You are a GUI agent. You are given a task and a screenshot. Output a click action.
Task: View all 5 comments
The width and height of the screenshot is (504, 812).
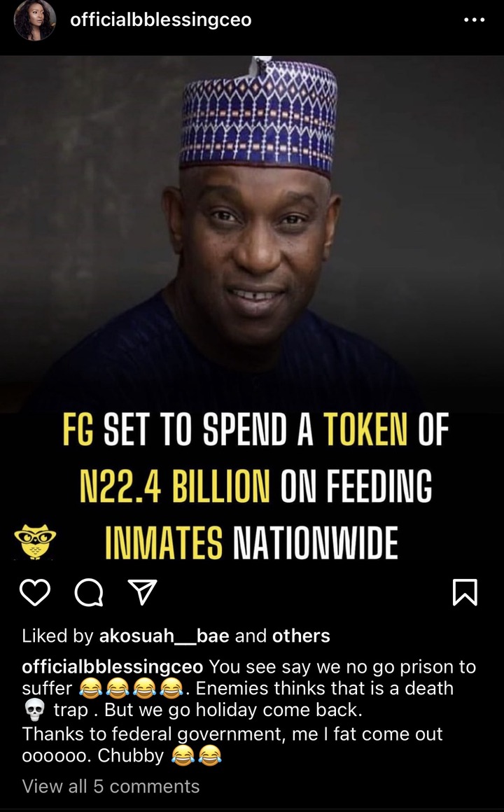point(111,786)
